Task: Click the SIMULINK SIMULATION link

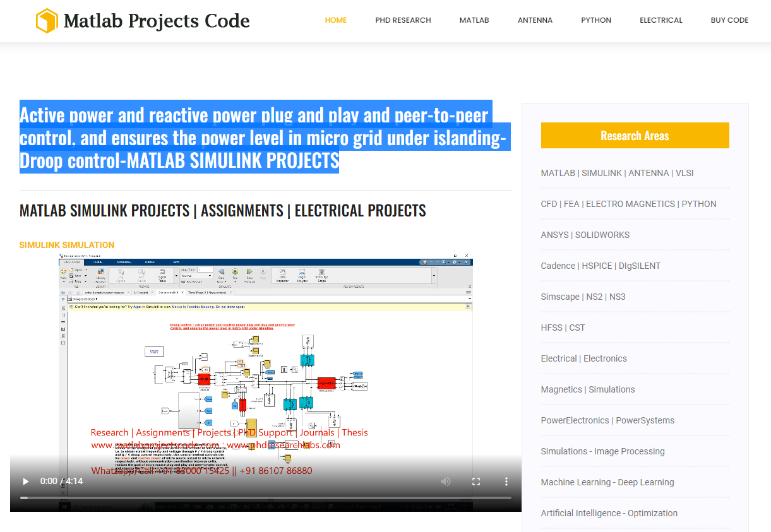Action: [67, 245]
